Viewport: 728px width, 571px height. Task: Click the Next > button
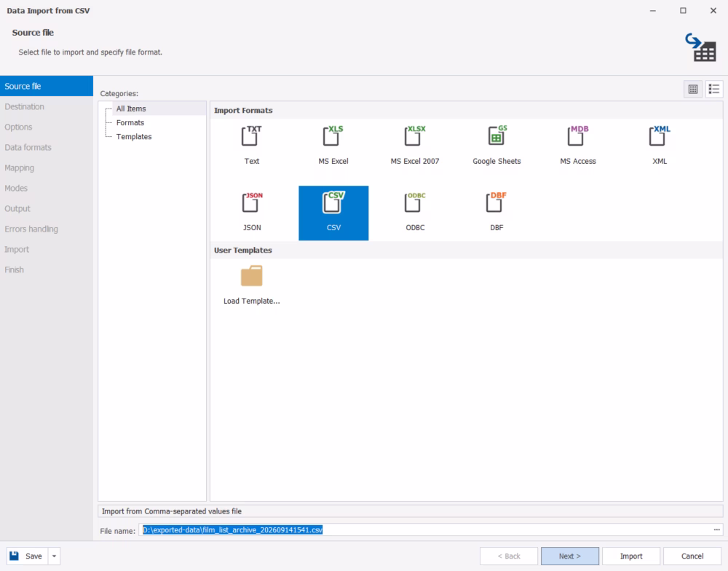pos(570,556)
